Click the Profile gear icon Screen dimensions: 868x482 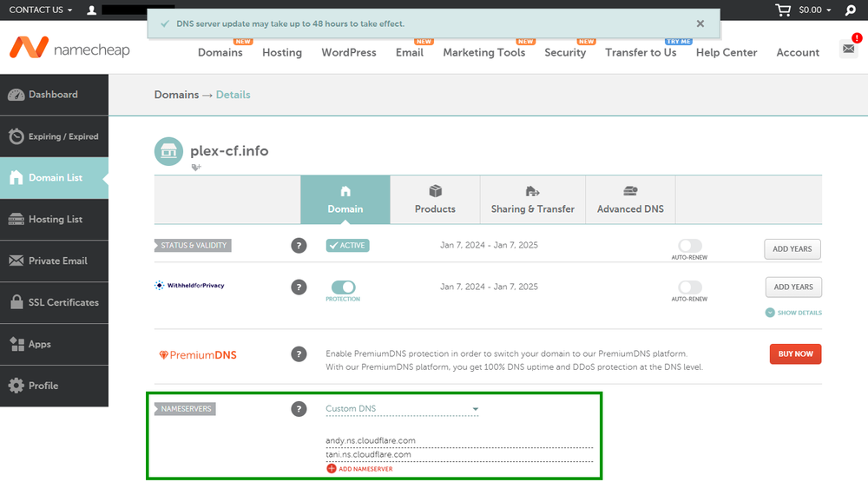pos(16,386)
